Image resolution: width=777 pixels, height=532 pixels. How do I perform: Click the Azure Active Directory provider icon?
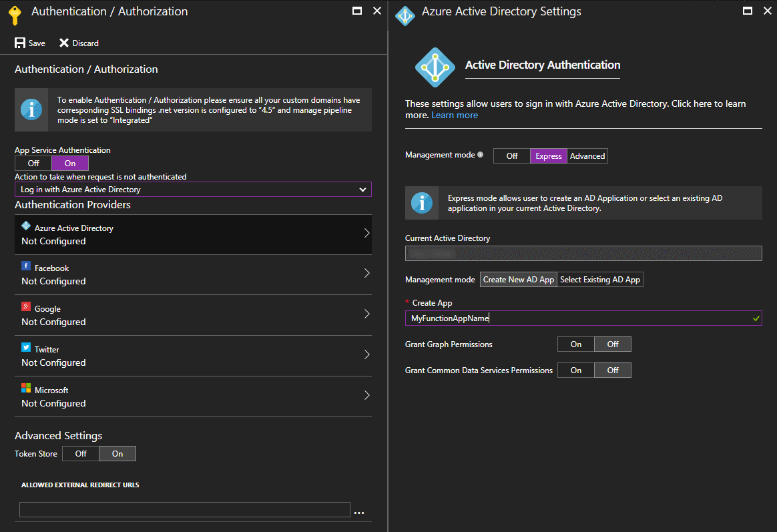click(26, 226)
